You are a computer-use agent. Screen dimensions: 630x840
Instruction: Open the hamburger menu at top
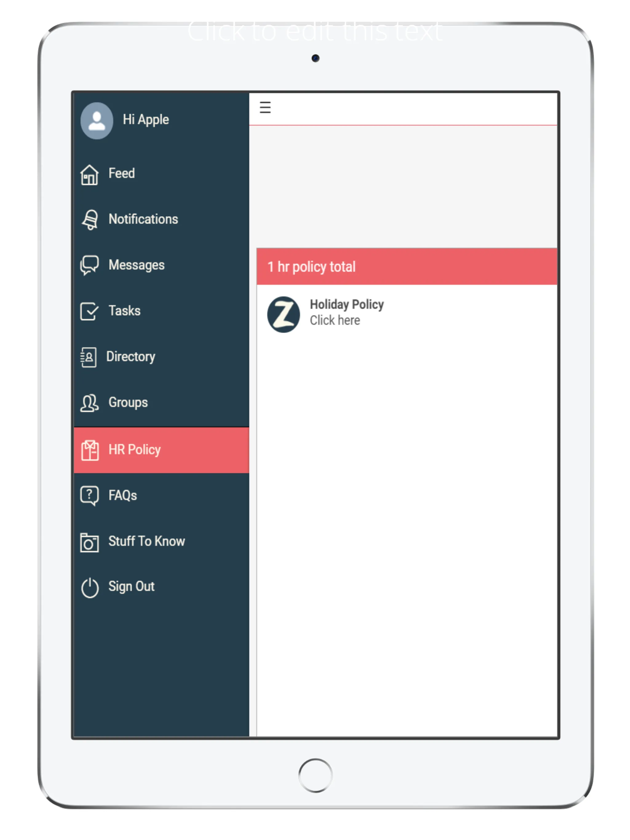pyautogui.click(x=267, y=109)
